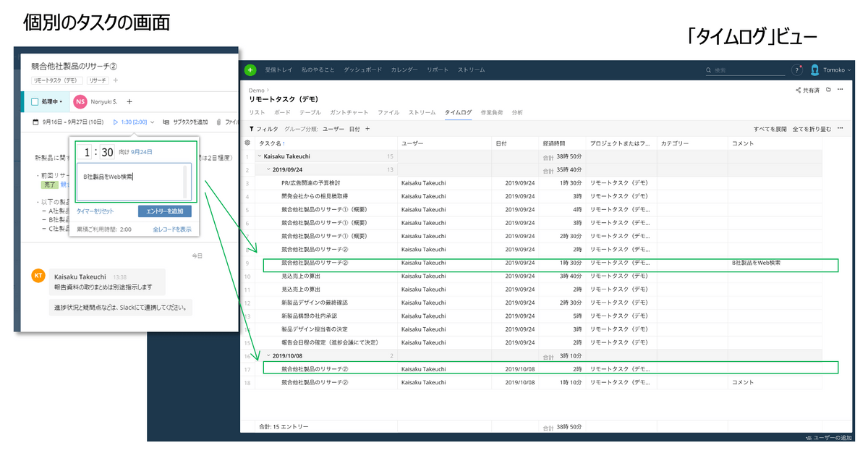Open the help question mark icon
This screenshot has width=868, height=456.
[x=797, y=70]
